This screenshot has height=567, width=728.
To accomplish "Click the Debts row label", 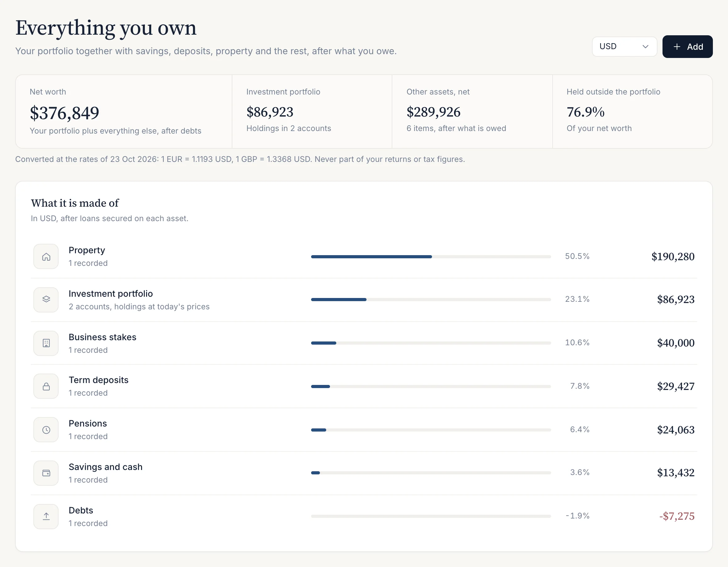I will pos(81,510).
